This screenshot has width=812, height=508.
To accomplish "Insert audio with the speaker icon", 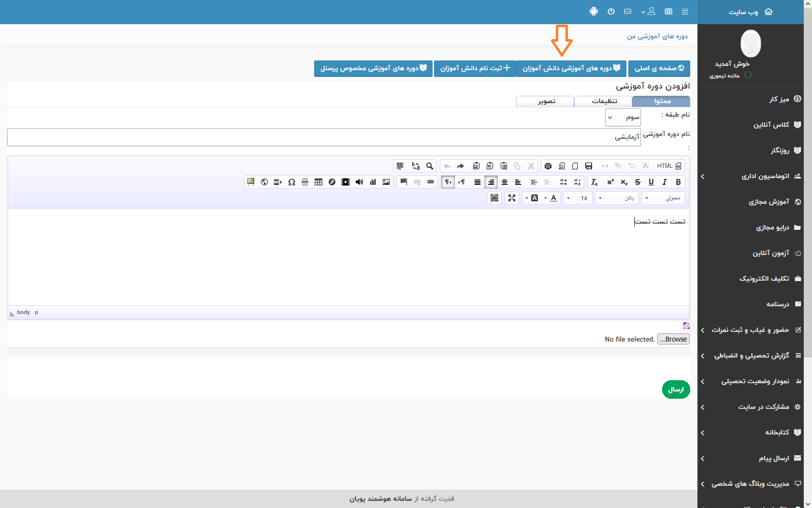I will coord(359,182).
